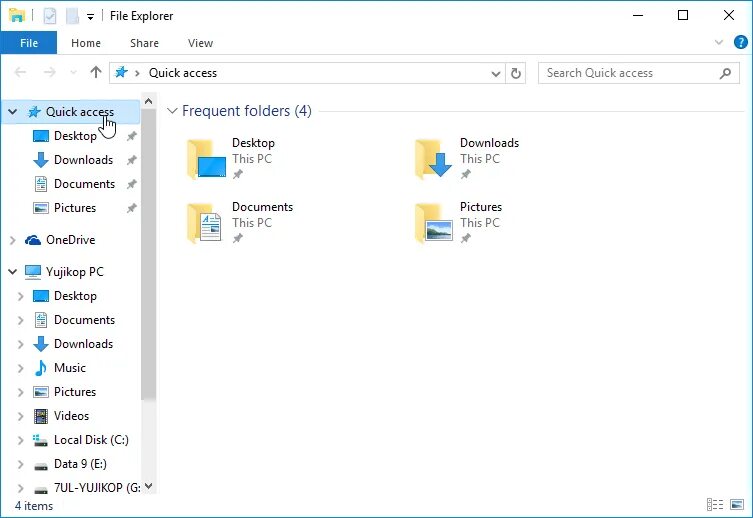Expand Downloads under Yujikop PC
Image resolution: width=753 pixels, height=518 pixels.
[x=21, y=344]
